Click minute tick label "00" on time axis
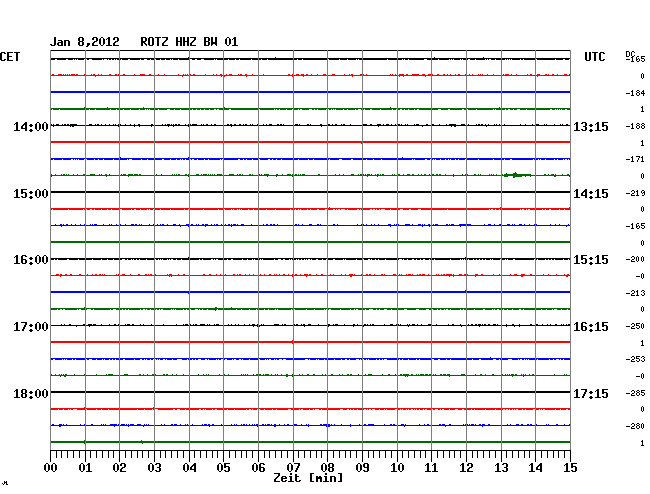The height and width of the screenshot is (494, 650). (51, 468)
